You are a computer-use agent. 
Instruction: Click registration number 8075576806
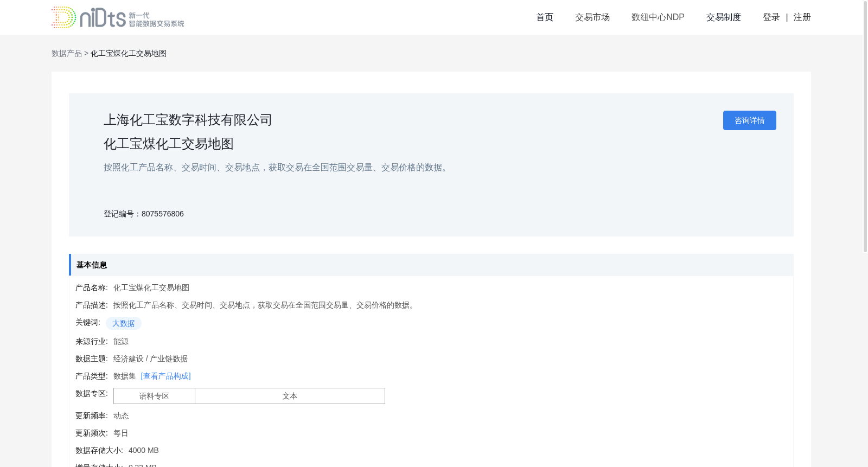163,214
